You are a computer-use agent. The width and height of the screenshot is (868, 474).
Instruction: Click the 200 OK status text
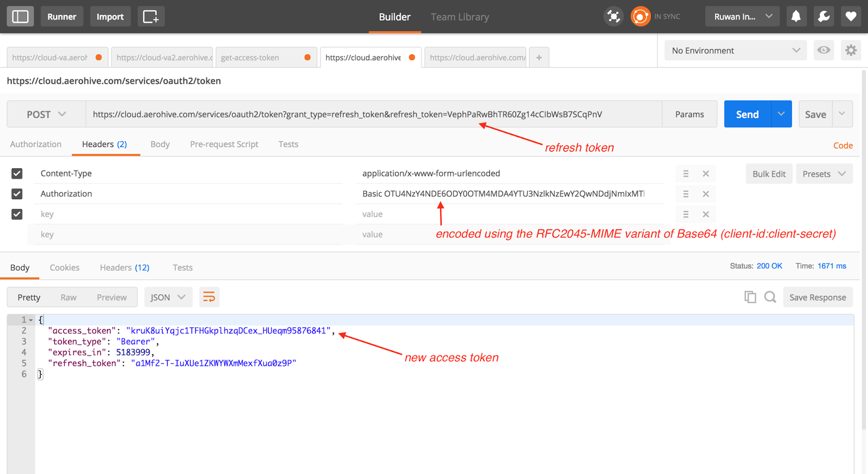click(x=769, y=266)
